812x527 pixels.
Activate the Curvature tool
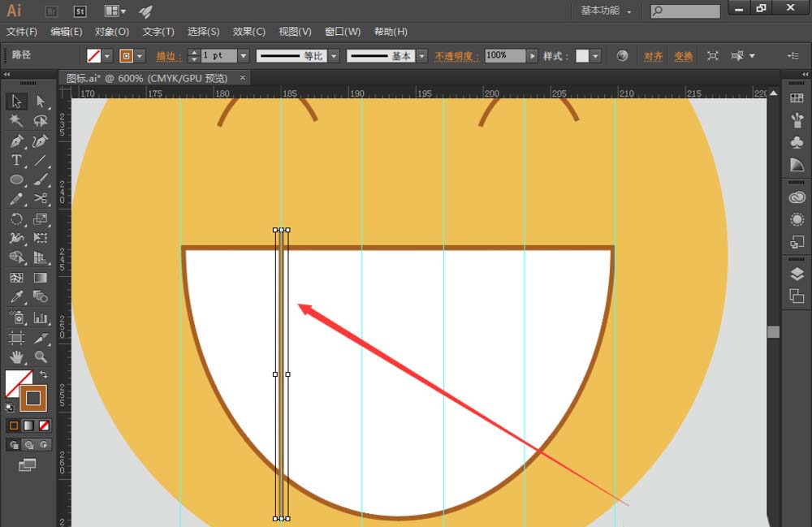click(41, 140)
